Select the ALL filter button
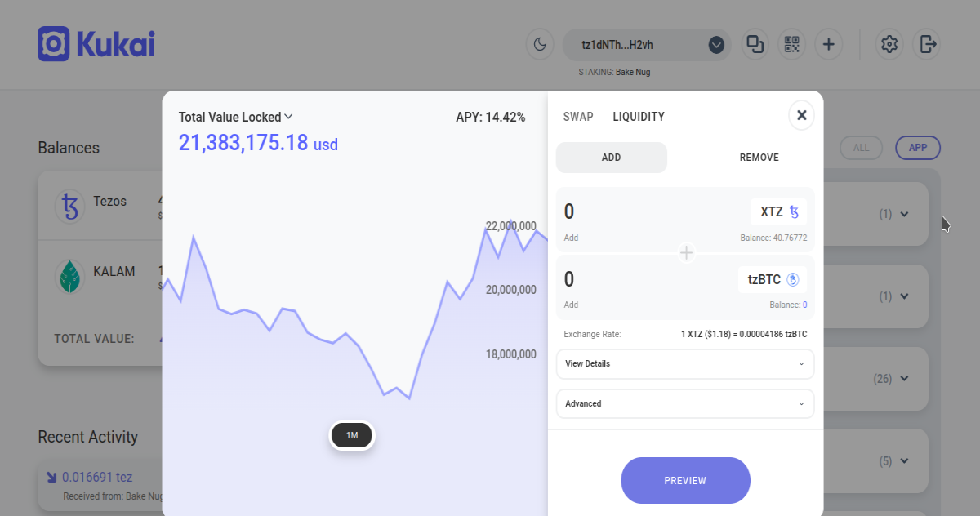The image size is (980, 516). [861, 148]
